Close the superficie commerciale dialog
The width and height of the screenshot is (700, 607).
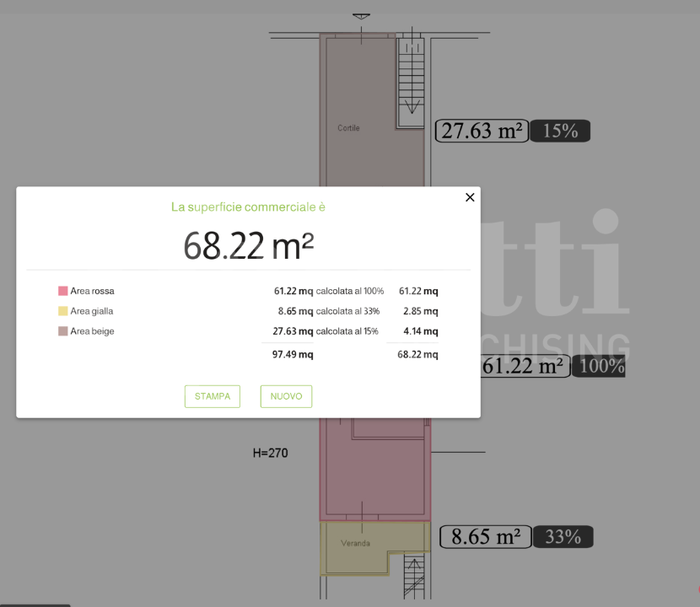470,196
